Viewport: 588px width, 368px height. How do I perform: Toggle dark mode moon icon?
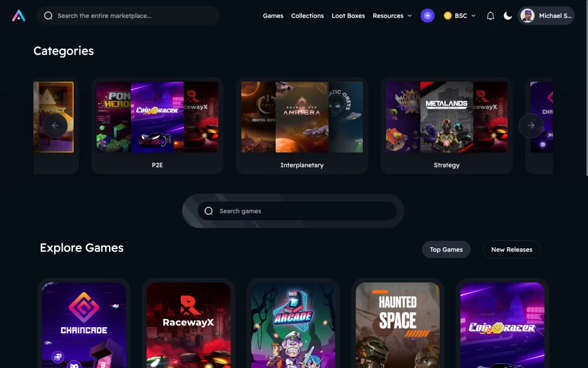pyautogui.click(x=508, y=16)
